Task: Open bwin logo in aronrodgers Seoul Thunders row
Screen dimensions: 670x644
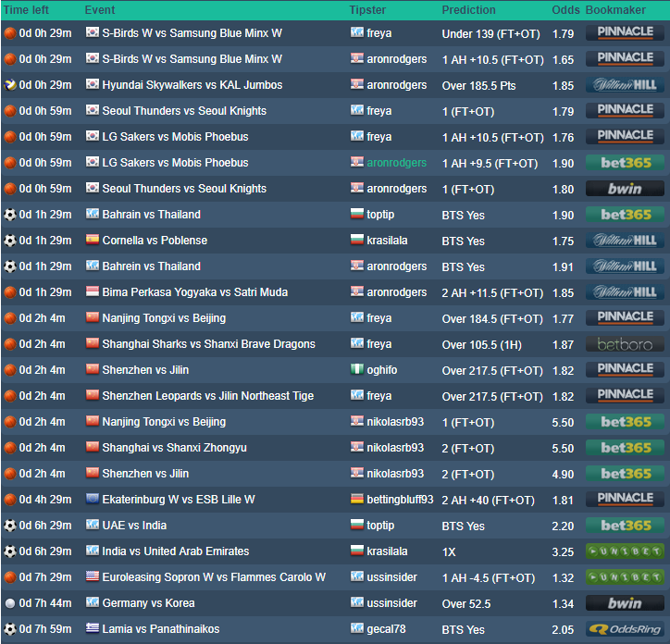Action: (x=625, y=189)
